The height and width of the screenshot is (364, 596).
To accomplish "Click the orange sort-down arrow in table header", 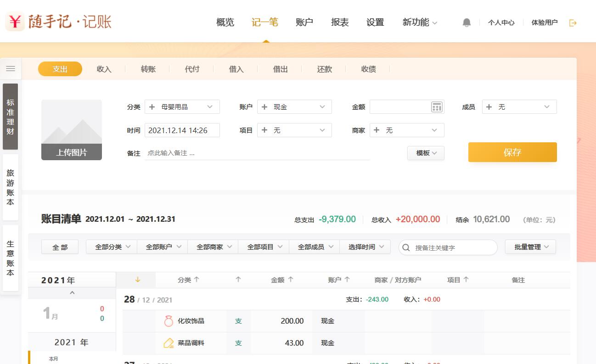I will point(137,280).
